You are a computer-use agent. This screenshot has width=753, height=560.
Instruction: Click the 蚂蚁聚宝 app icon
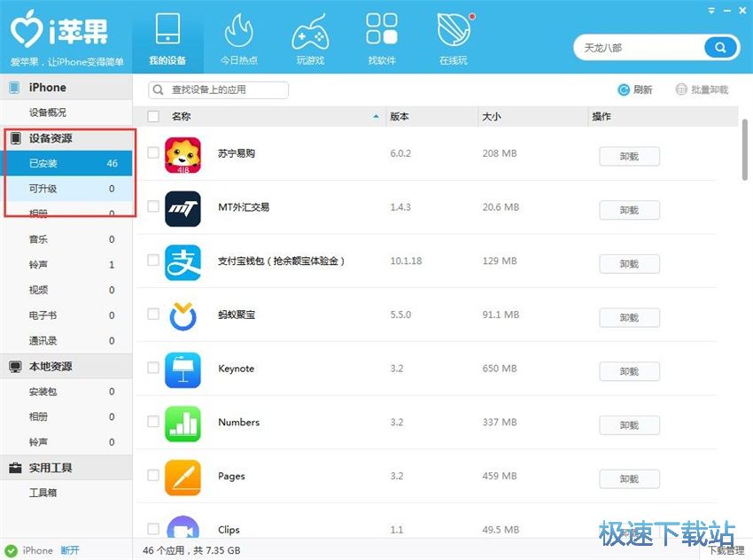183,316
